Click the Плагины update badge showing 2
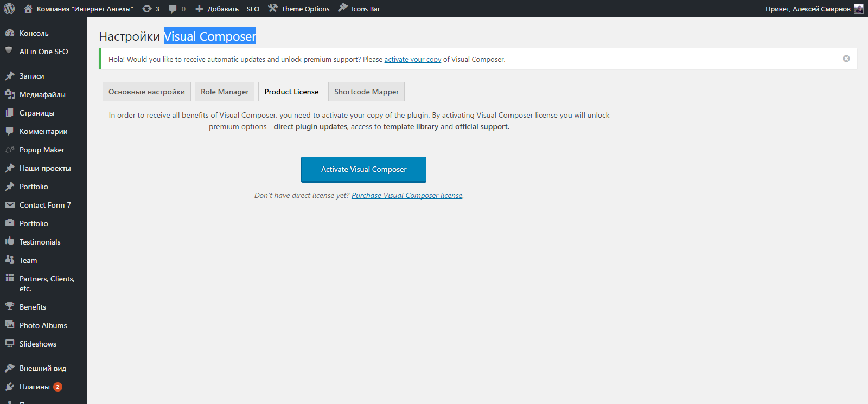Screen dimensions: 868x404 coord(58,387)
